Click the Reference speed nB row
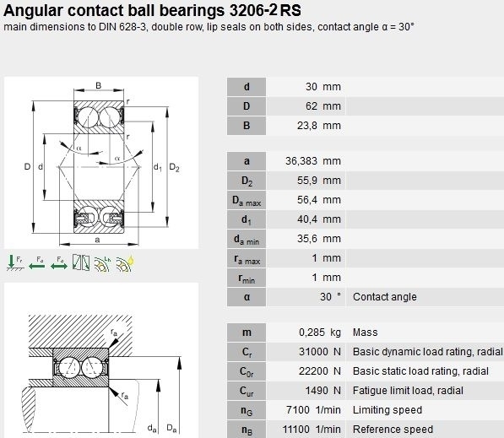 (x=366, y=430)
